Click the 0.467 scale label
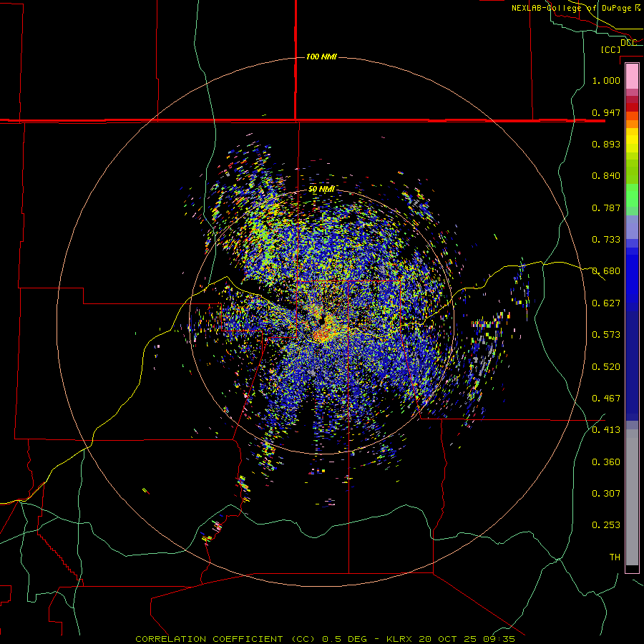 pyautogui.click(x=606, y=399)
